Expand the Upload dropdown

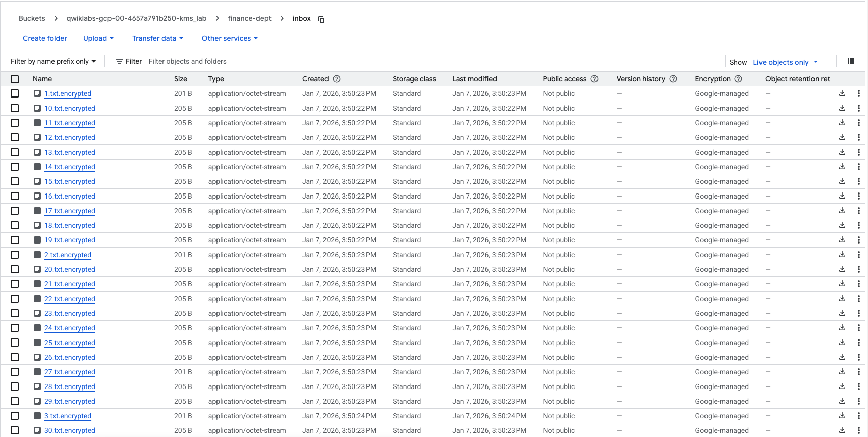(98, 38)
